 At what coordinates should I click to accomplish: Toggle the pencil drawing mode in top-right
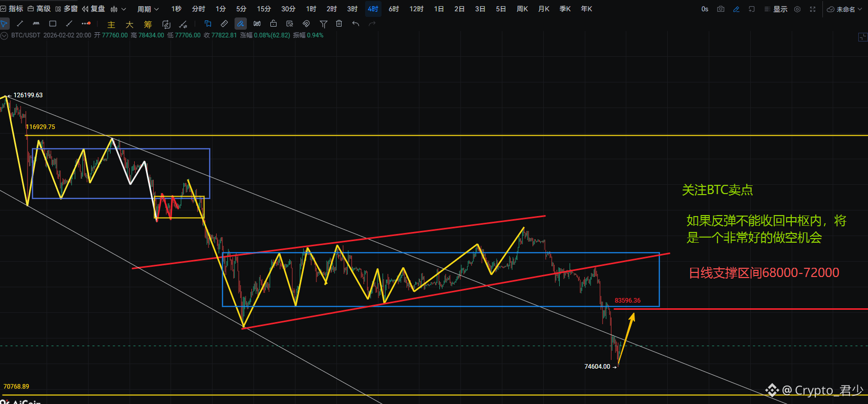tap(736, 9)
